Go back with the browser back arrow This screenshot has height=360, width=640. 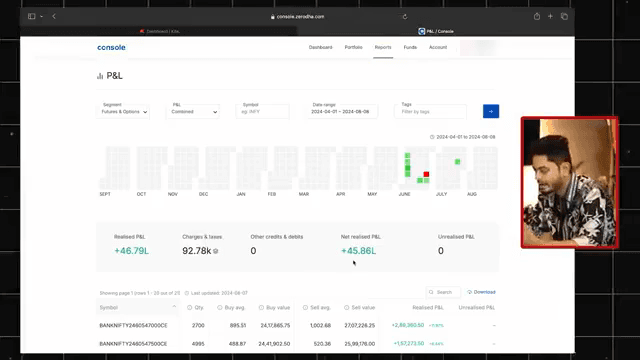(x=54, y=16)
